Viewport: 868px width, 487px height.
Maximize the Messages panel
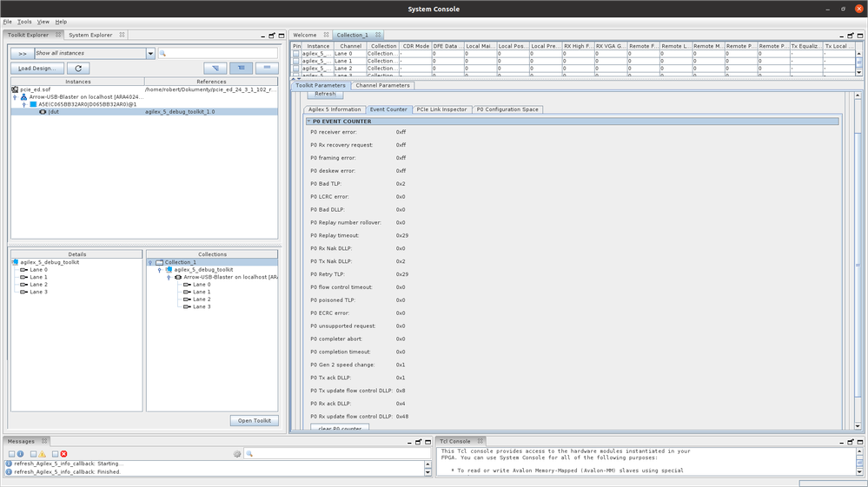tap(426, 442)
